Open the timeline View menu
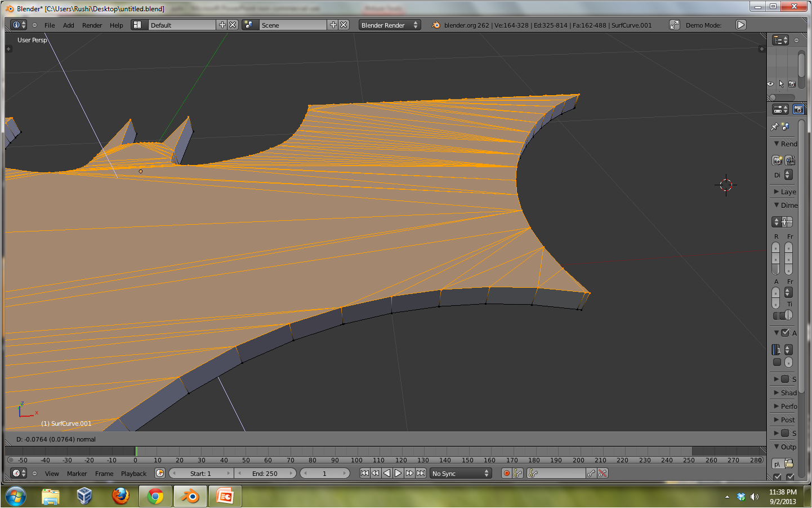The image size is (812, 508). [x=52, y=474]
